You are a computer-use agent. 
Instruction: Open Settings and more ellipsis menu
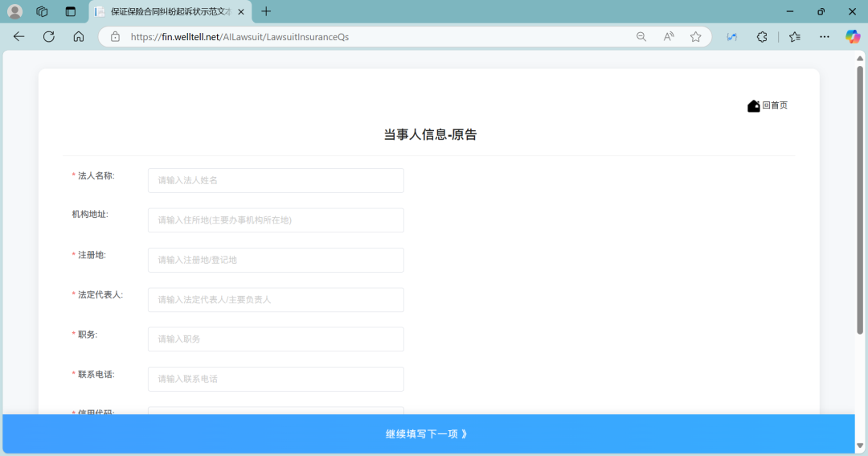tap(825, 36)
